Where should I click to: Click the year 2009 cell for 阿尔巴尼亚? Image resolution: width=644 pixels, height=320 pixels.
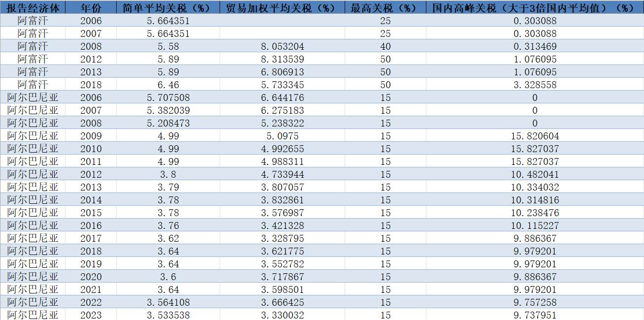pos(91,136)
